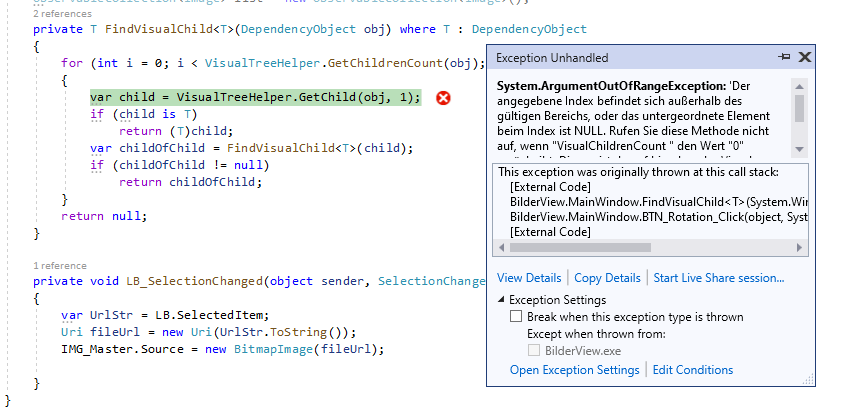Click Copy Details link

(607, 278)
